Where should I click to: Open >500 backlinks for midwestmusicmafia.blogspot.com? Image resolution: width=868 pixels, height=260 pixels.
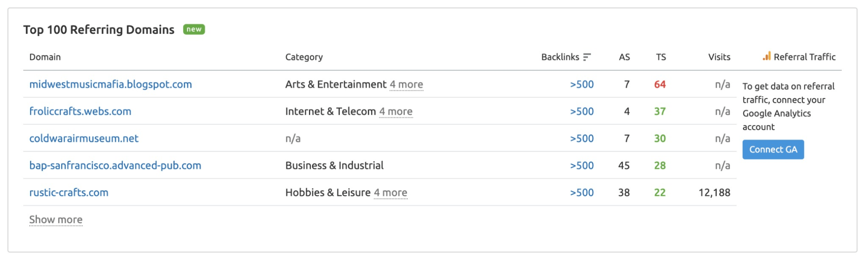[582, 84]
